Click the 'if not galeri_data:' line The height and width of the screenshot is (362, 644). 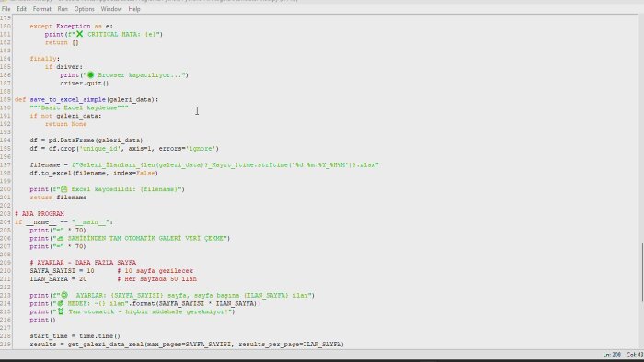click(65, 116)
